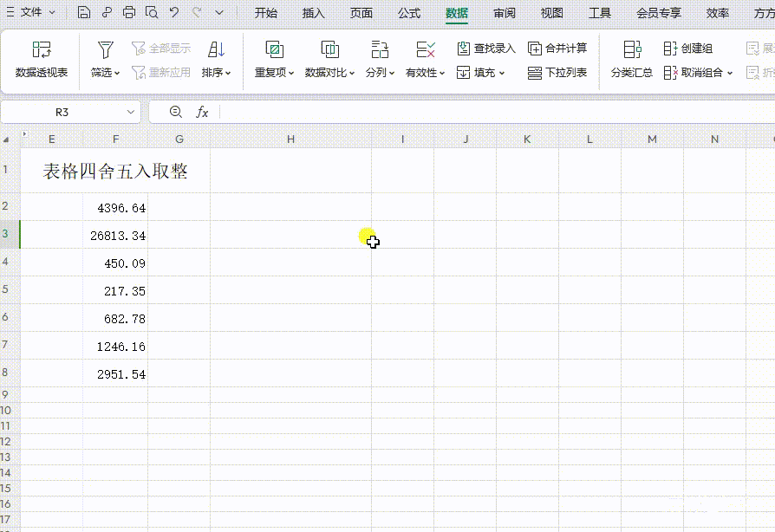Click 下拉列表 button

[557, 73]
